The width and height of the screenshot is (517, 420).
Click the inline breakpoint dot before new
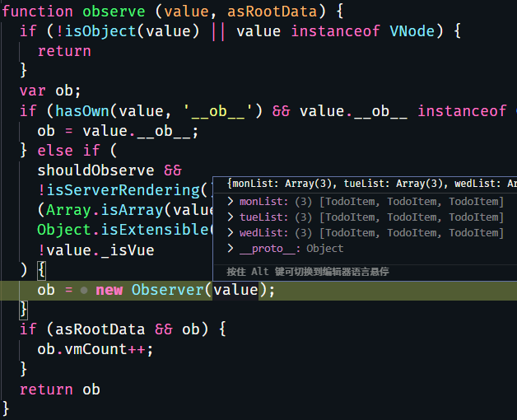click(84, 290)
